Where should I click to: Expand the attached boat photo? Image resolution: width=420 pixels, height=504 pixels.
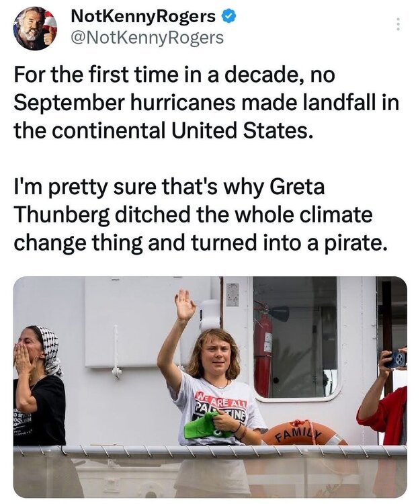pos(210,386)
